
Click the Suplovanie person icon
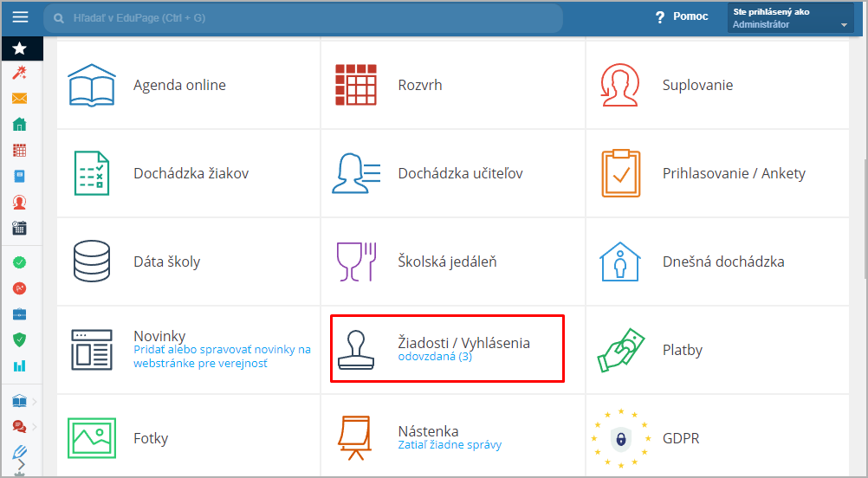pos(620,85)
